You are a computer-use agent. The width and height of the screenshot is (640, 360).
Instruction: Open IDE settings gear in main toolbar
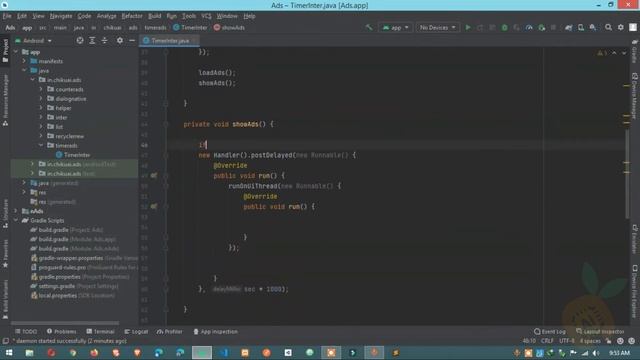click(x=620, y=27)
